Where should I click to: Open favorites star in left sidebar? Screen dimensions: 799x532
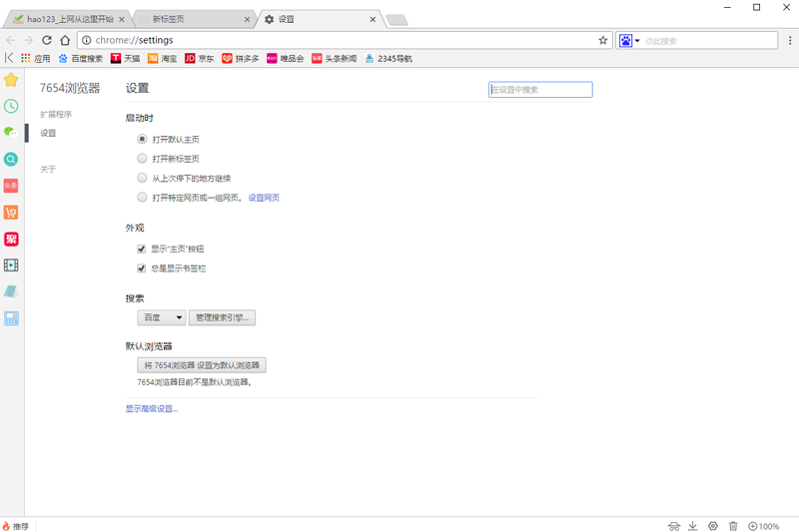(x=11, y=80)
